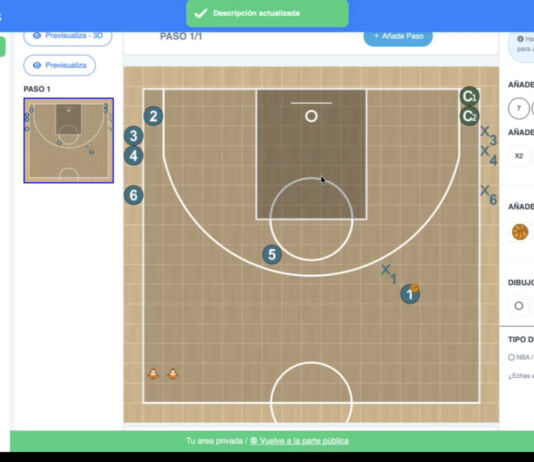Select the left orange cone
This screenshot has width=534, height=462.
click(153, 373)
